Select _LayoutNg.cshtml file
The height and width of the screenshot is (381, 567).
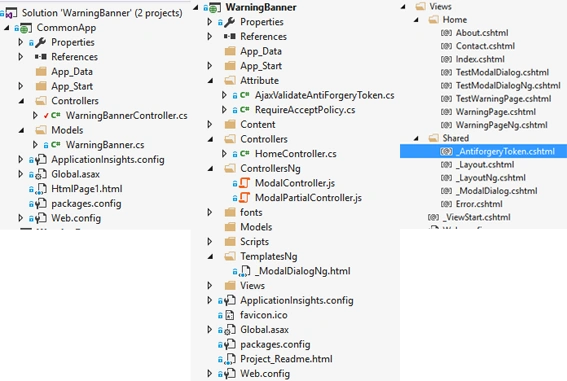(x=491, y=178)
